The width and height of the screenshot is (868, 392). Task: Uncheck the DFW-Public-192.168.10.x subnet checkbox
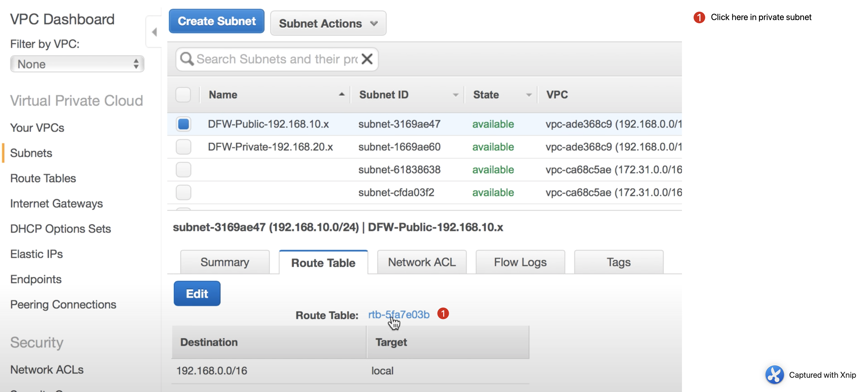pyautogui.click(x=183, y=124)
